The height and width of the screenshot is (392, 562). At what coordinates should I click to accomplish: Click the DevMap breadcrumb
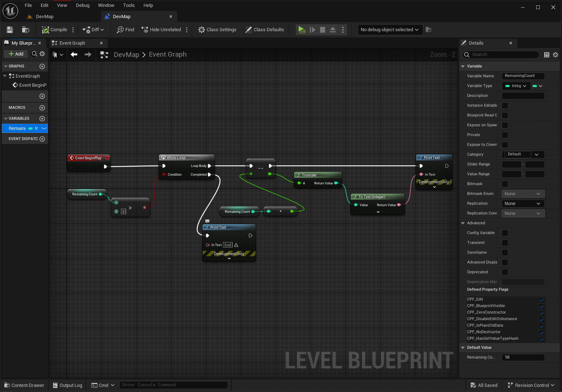point(126,54)
